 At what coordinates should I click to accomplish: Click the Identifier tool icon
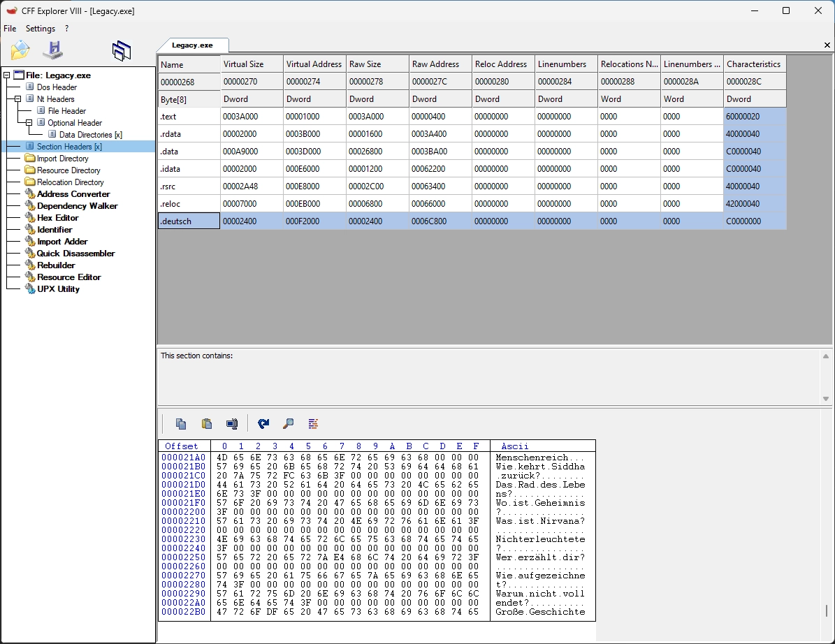tap(30, 229)
